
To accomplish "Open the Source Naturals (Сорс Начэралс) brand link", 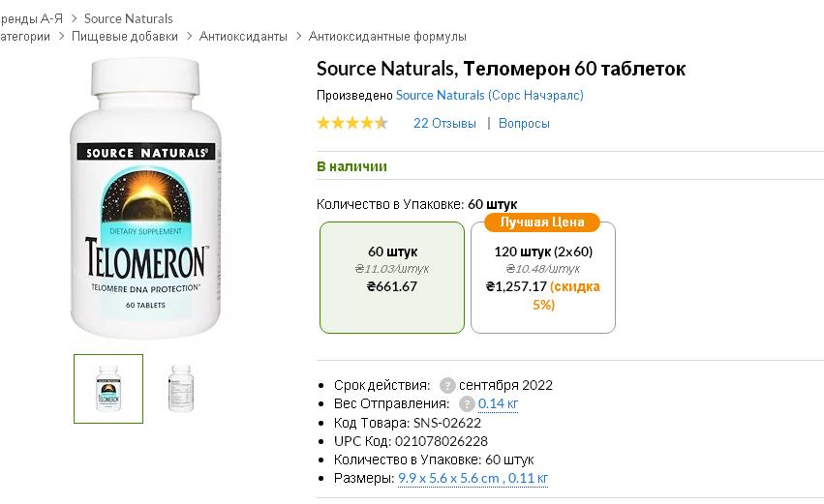I will [490, 95].
